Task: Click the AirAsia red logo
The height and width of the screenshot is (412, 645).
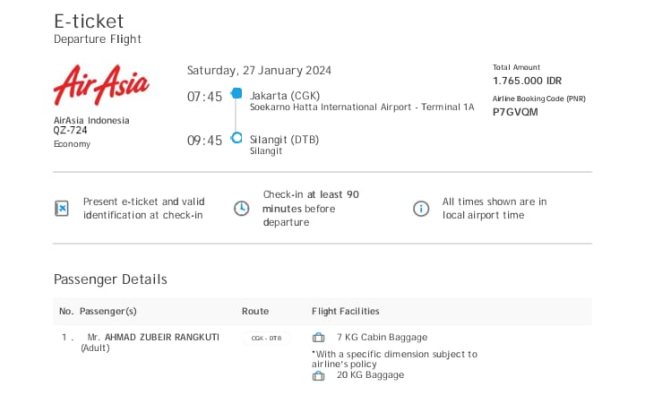Action: point(101,85)
